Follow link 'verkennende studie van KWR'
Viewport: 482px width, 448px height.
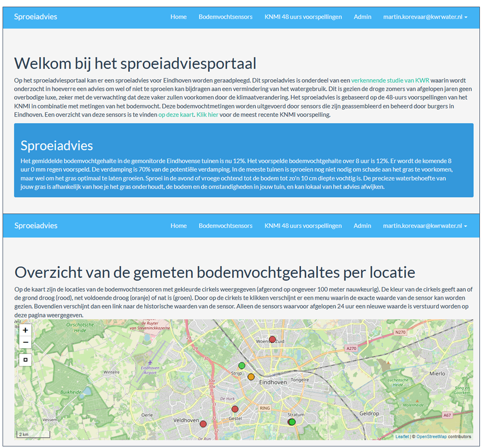click(x=390, y=81)
